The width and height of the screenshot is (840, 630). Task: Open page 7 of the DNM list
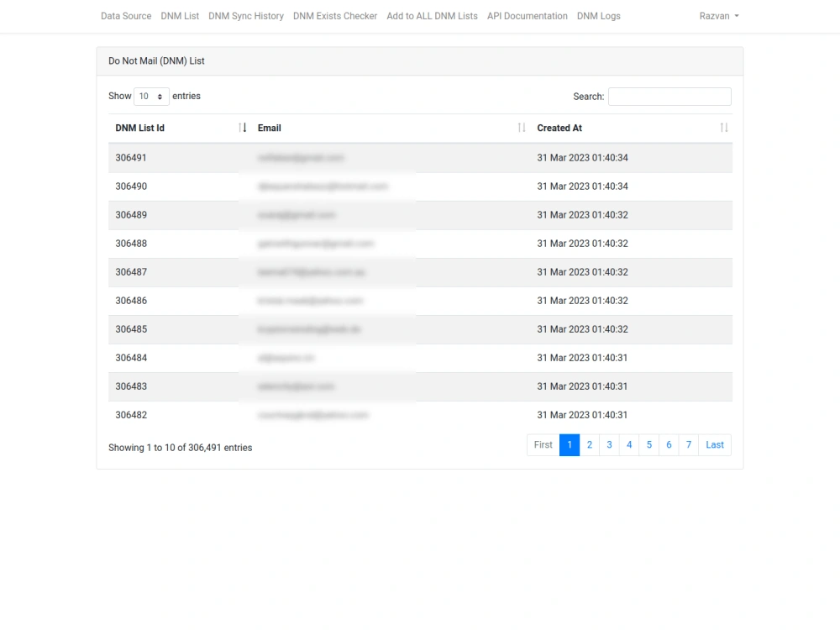688,444
